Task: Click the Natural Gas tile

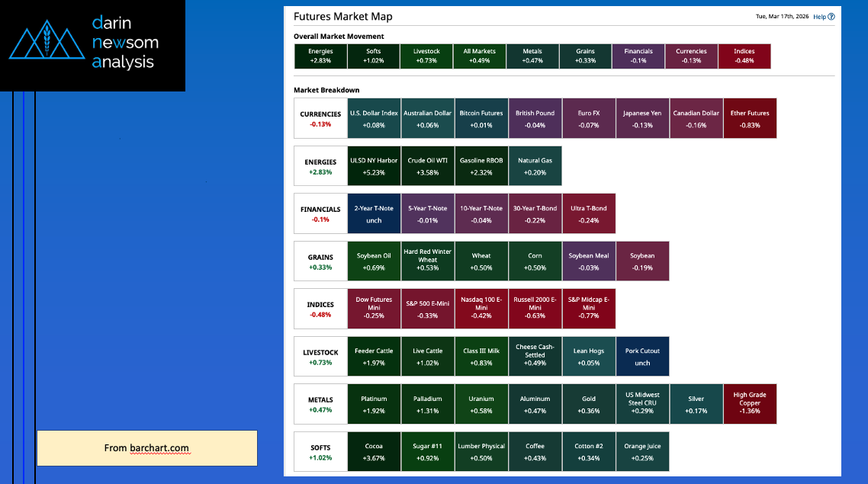Action: [x=535, y=166]
